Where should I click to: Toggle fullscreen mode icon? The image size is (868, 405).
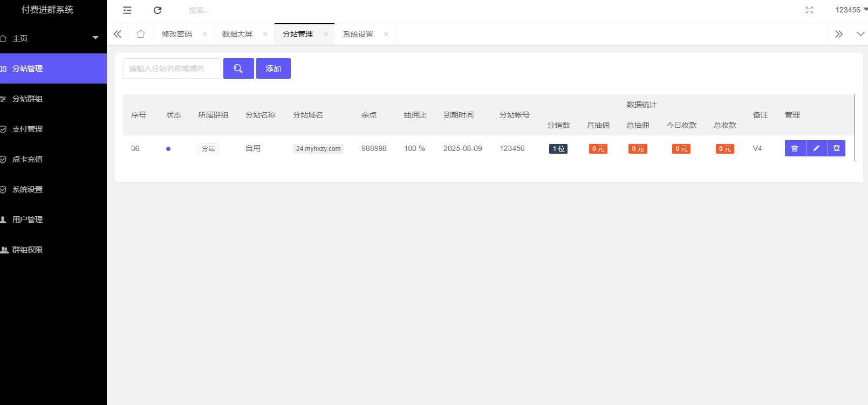(x=809, y=10)
